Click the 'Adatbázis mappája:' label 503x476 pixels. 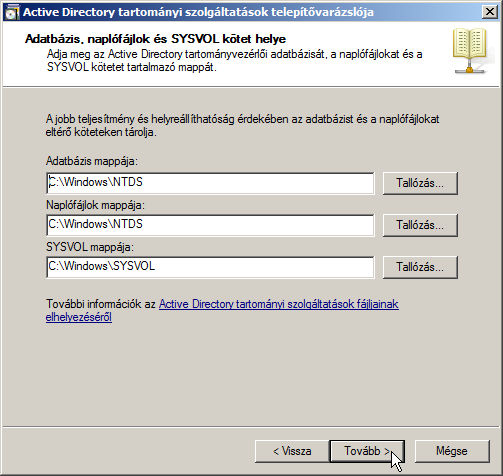coord(92,161)
